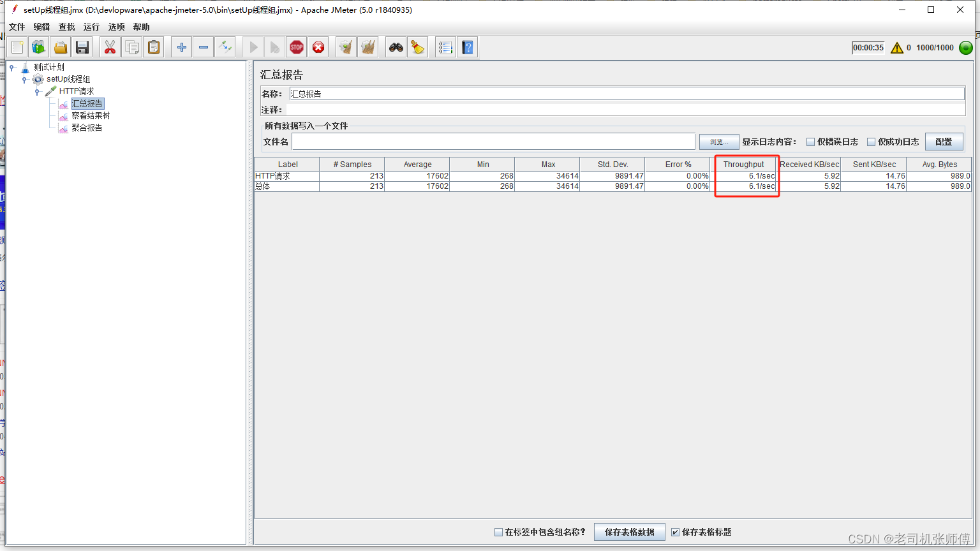Select 测试计划 in the tree
The width and height of the screenshot is (980, 551).
click(x=49, y=67)
